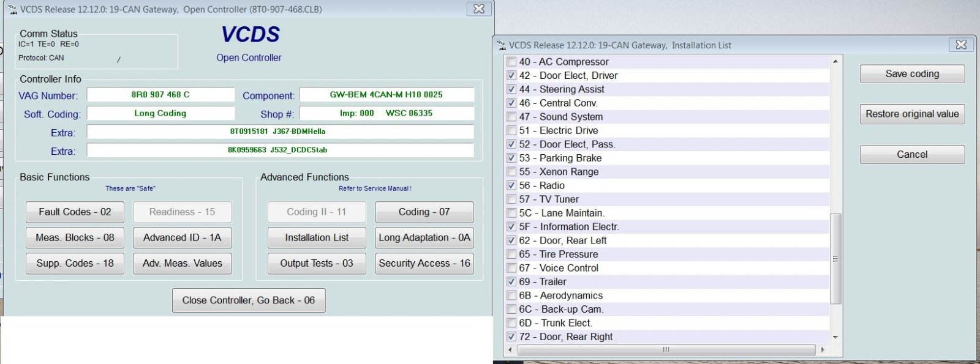Check 6C - Back-up Cam. box
Image resolution: width=980 pixels, height=364 pixels.
pyautogui.click(x=511, y=310)
